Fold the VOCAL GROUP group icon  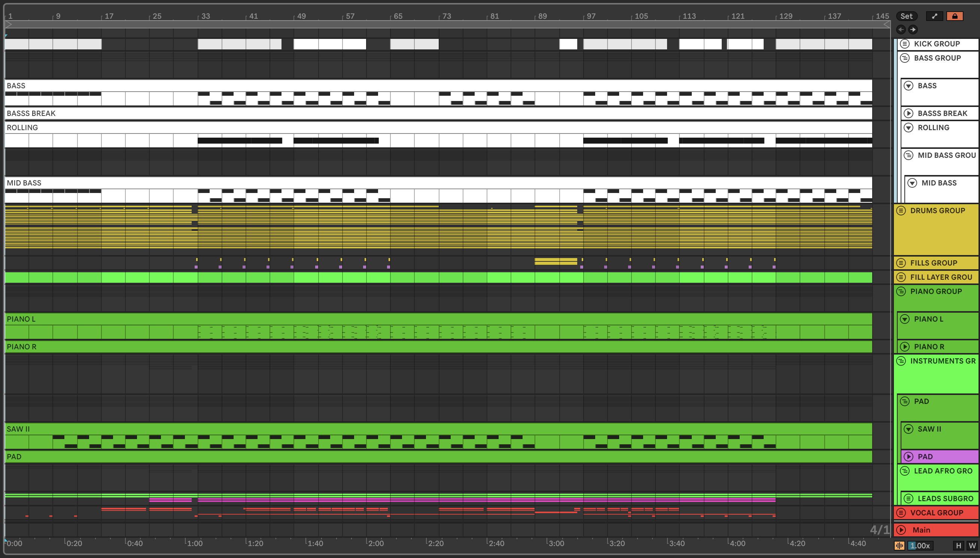(901, 513)
